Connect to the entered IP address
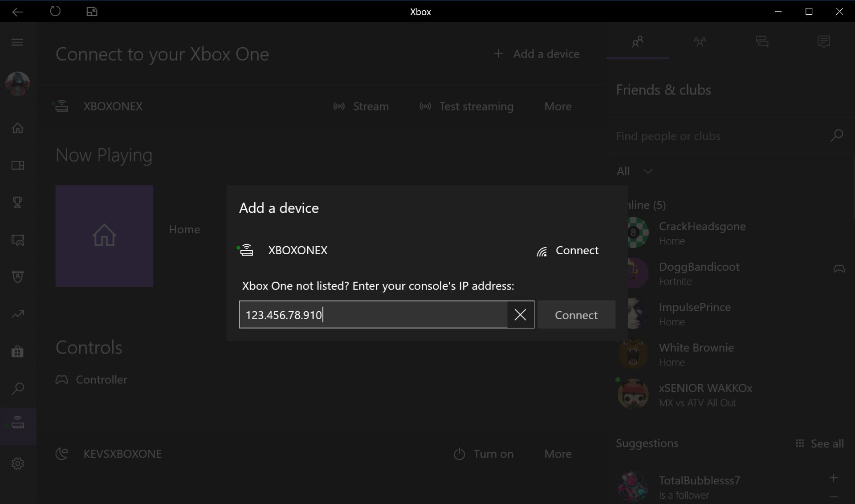 [576, 315]
